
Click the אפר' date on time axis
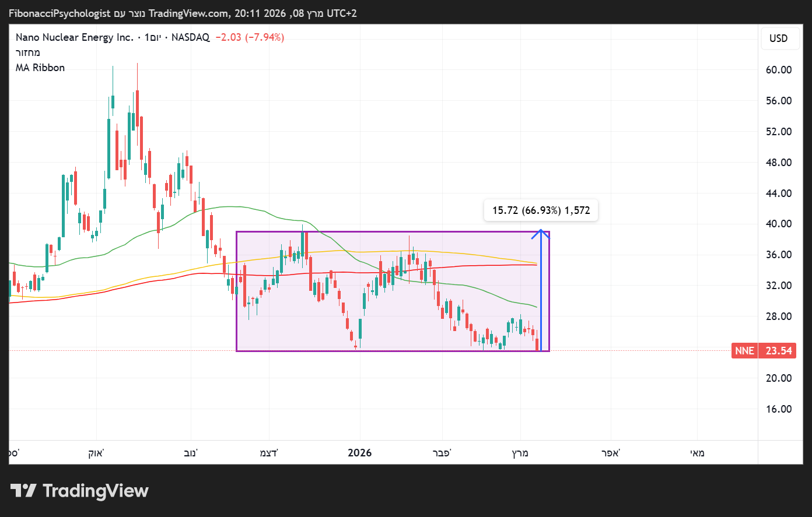pos(611,453)
